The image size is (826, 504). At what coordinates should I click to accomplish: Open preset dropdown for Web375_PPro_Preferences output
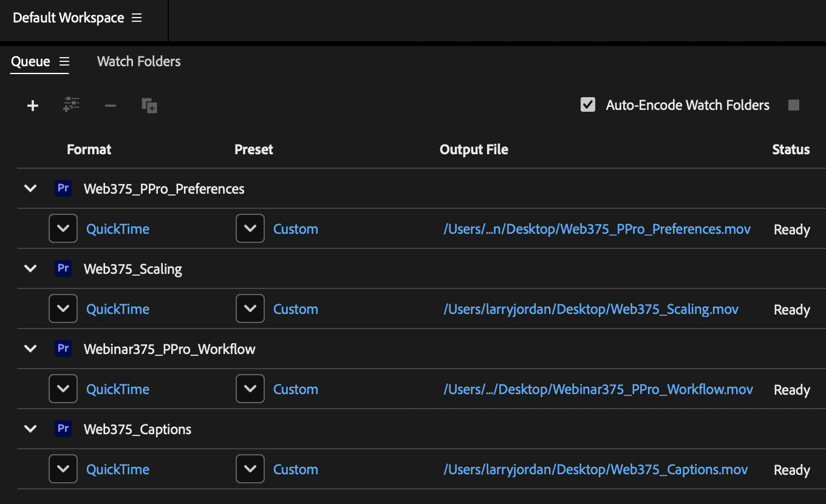[250, 228]
